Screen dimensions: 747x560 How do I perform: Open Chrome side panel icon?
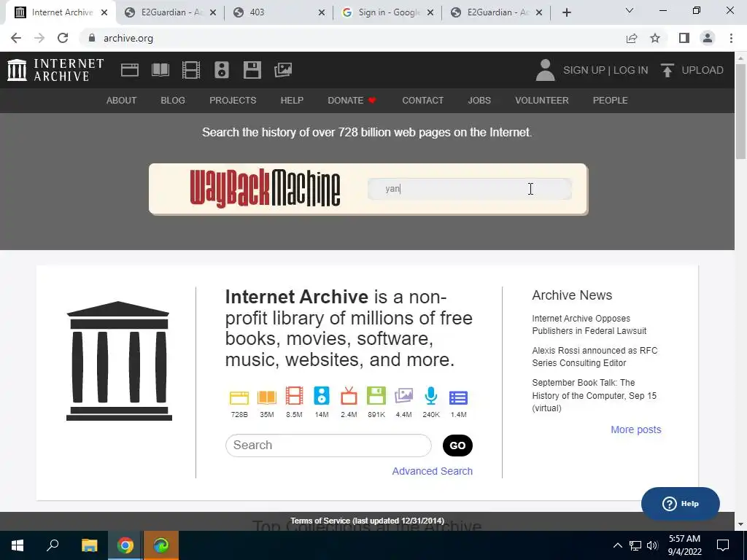684,38
